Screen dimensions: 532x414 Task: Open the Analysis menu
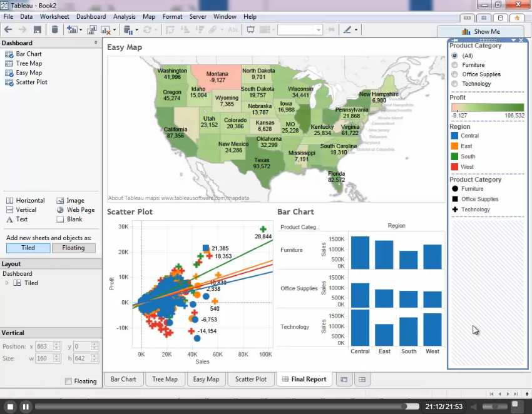125,16
